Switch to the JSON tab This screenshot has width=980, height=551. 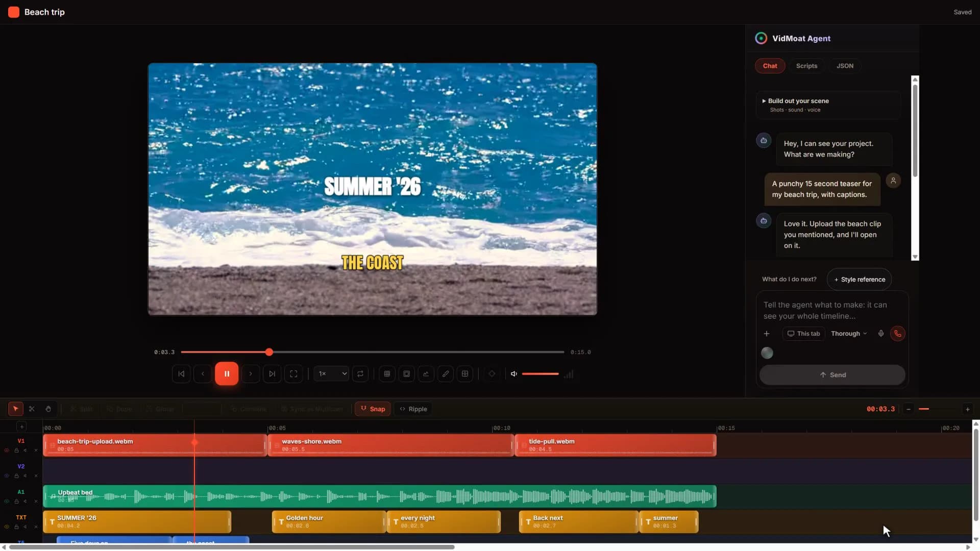[845, 66]
